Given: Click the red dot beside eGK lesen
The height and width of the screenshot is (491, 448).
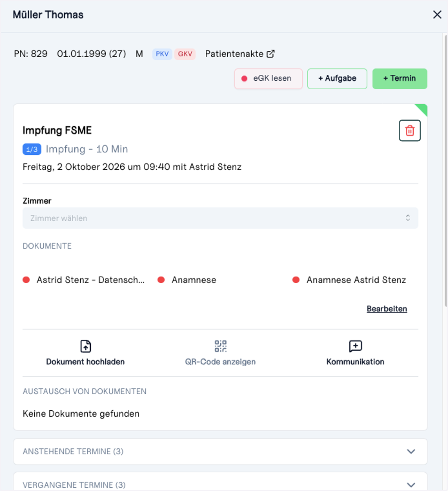Looking at the screenshot, I should tap(244, 78).
